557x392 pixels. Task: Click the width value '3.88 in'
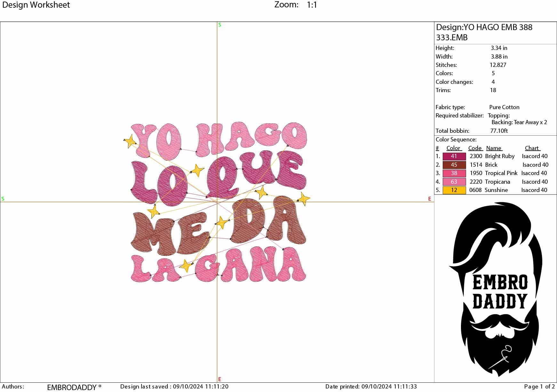[x=499, y=57]
